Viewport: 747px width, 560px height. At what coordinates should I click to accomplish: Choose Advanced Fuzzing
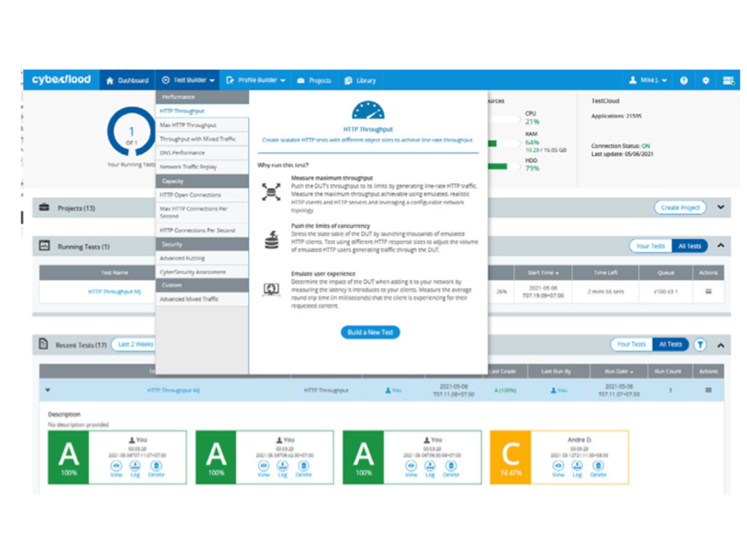tap(202, 258)
